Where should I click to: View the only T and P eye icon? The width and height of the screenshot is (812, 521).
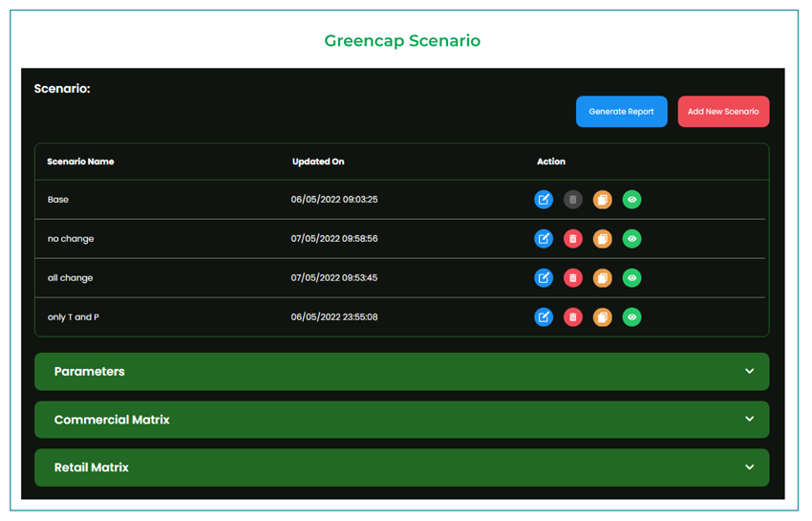(631, 316)
